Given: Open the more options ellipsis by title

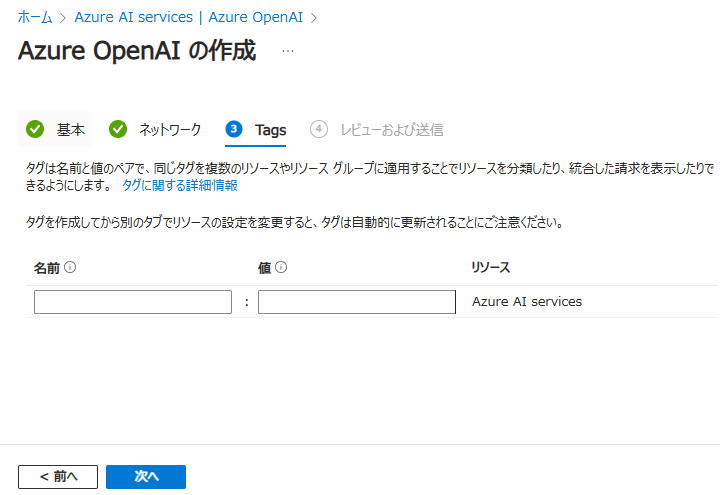Looking at the screenshot, I should point(288,51).
